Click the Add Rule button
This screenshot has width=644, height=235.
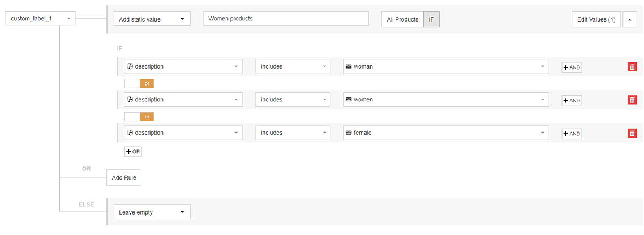click(x=124, y=178)
